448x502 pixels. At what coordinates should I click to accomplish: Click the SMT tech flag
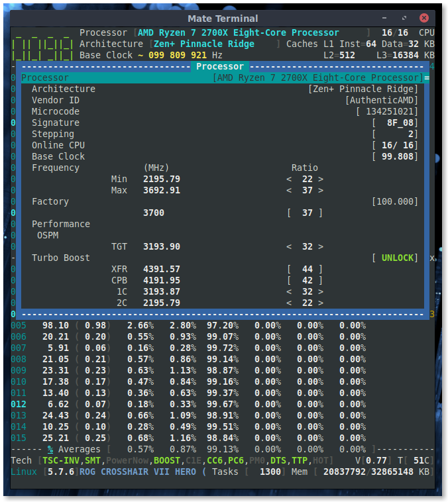pos(93,461)
